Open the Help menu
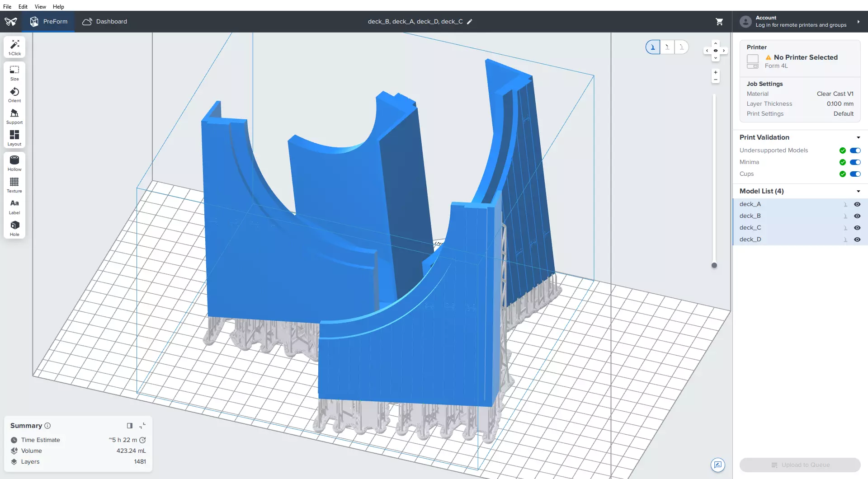This screenshot has height=479, width=868. pos(58,7)
